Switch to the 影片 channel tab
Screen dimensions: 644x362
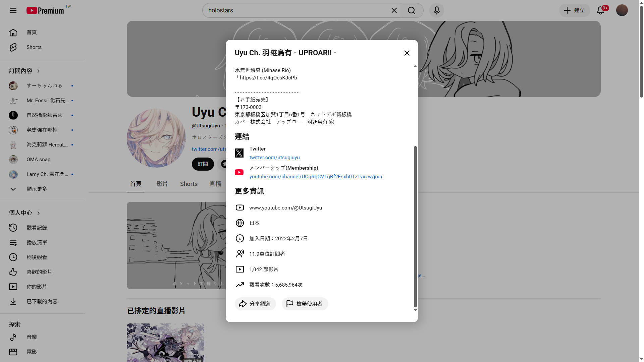coord(162,184)
